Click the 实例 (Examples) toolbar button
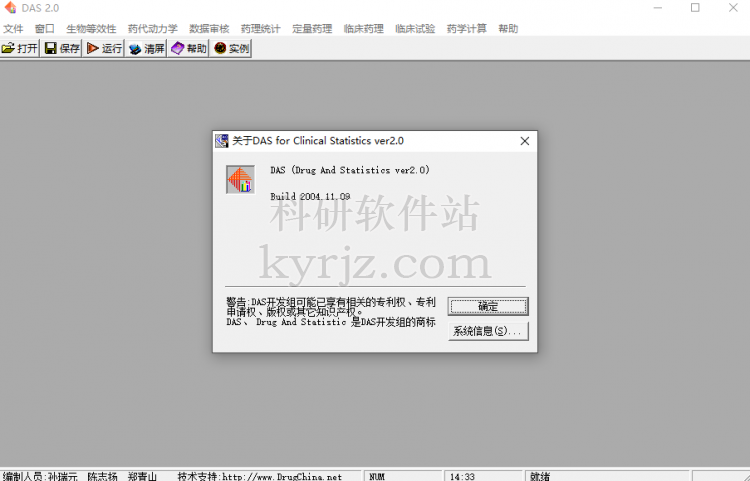 click(231, 48)
